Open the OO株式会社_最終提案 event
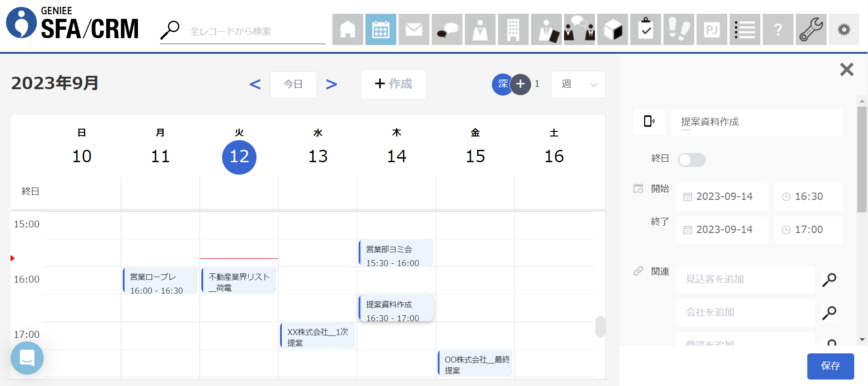Viewport: 868px width, 386px height. pyautogui.click(x=475, y=363)
